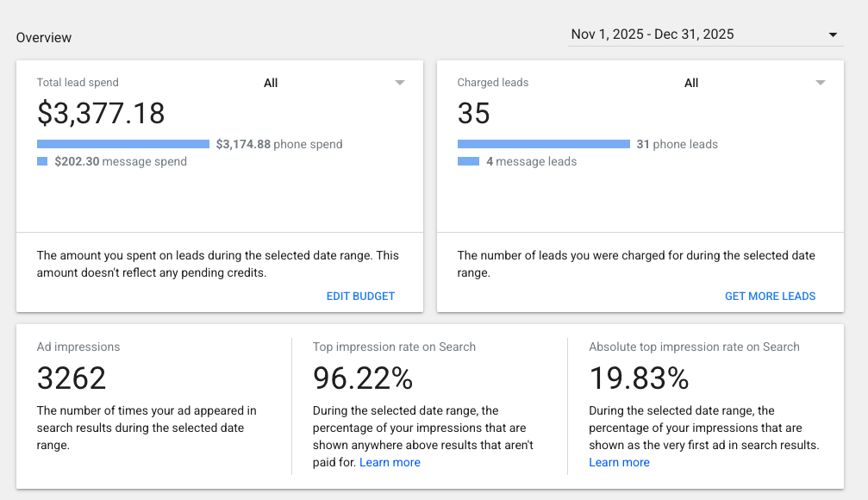This screenshot has height=500, width=868.
Task: Select the All filter in Charged leads
Action: coord(691,83)
